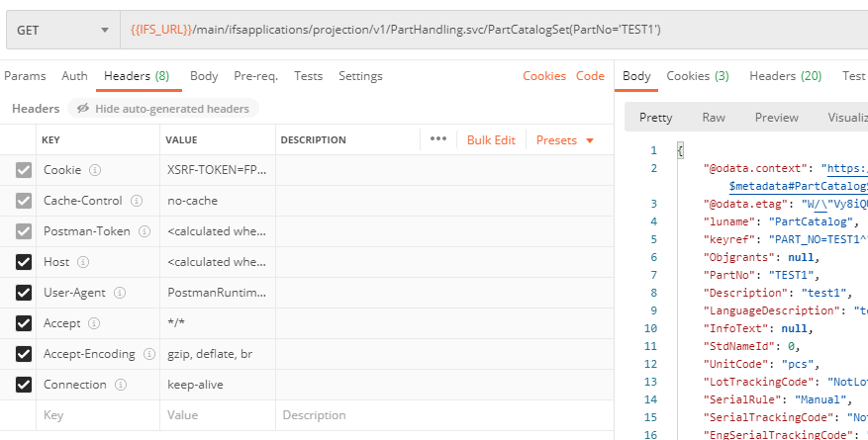This screenshot has height=440, width=868.
Task: Open the Cookies link
Action: tap(544, 76)
